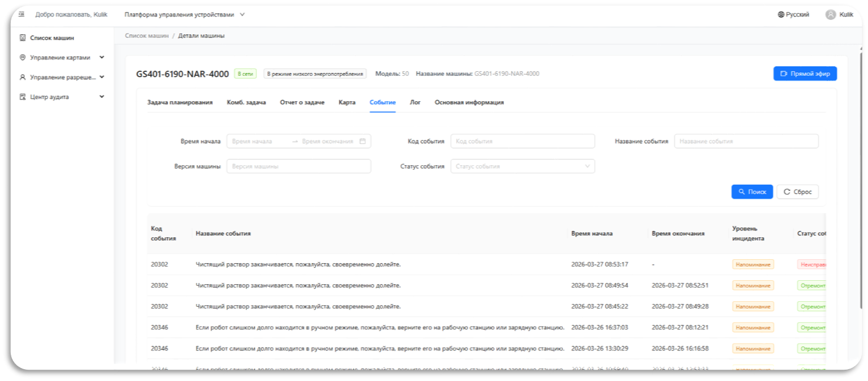Click the Время окончания column header

(x=678, y=233)
